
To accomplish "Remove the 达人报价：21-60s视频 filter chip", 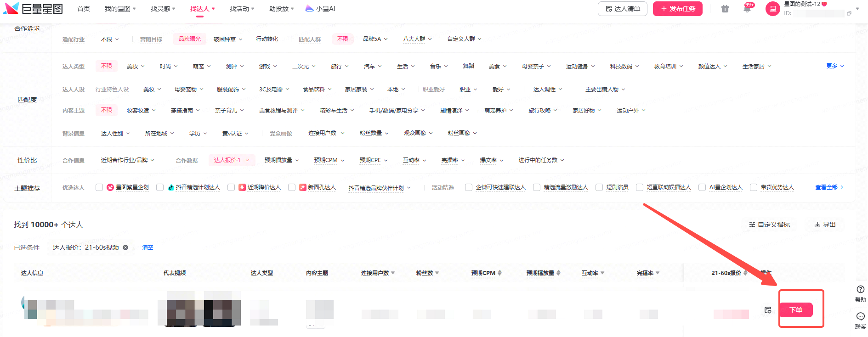I will coord(125,247).
